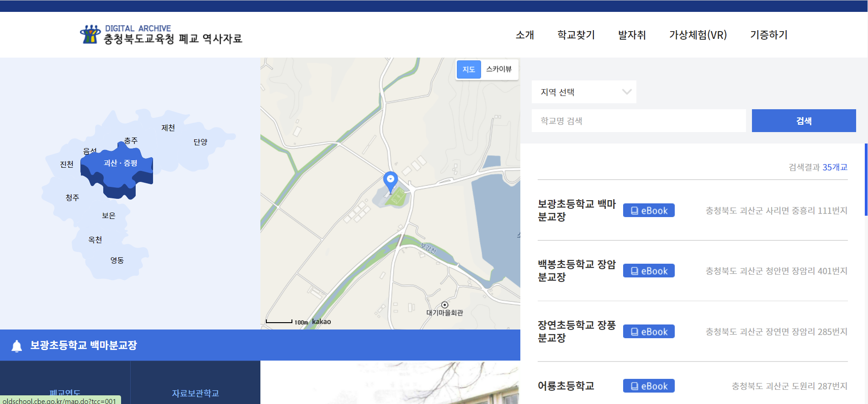Open the 가상체험(VR) menu
This screenshot has height=404, width=868.
(x=698, y=35)
